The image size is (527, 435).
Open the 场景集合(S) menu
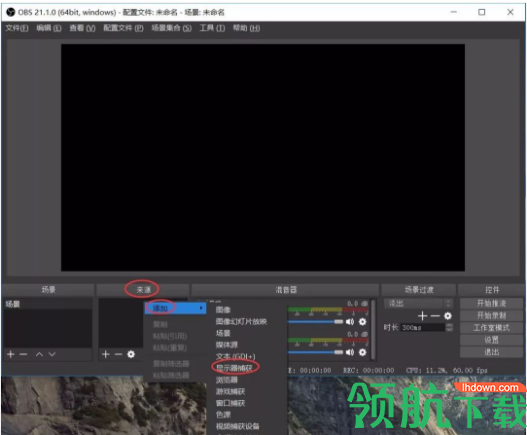point(171,28)
